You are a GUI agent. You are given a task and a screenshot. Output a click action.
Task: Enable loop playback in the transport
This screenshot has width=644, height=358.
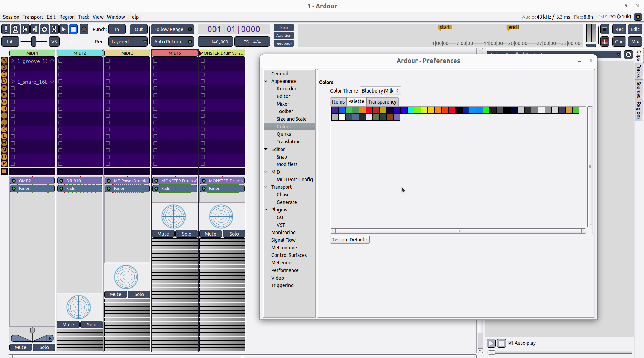click(44, 29)
